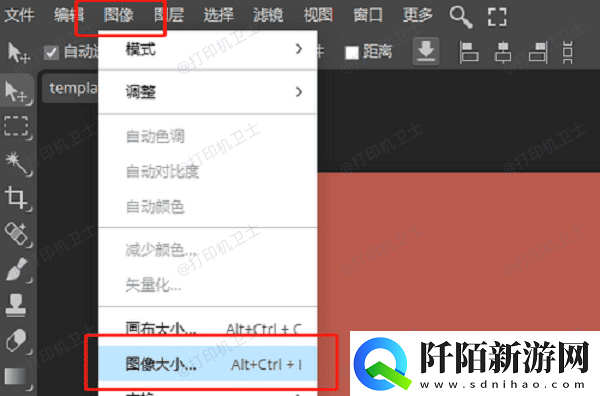The width and height of the screenshot is (600, 396).
Task: Click the align right edges icon
Action: point(538,52)
